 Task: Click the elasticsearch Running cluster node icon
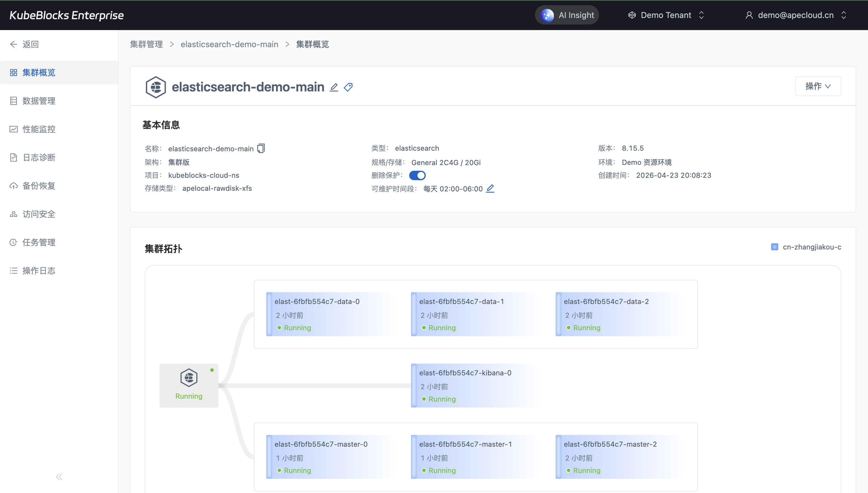click(x=189, y=378)
